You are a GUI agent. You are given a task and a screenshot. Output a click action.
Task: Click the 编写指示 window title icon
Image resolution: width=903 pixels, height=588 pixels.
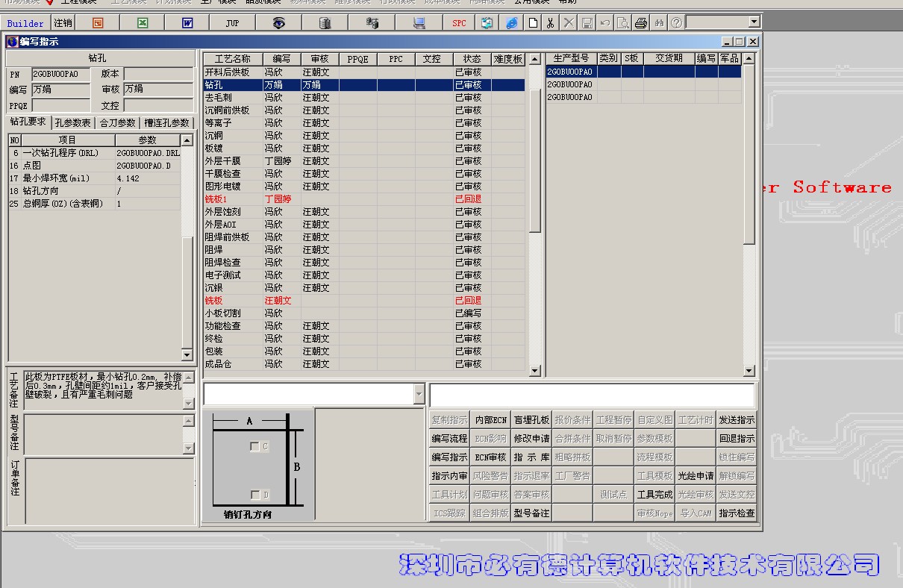(x=12, y=42)
